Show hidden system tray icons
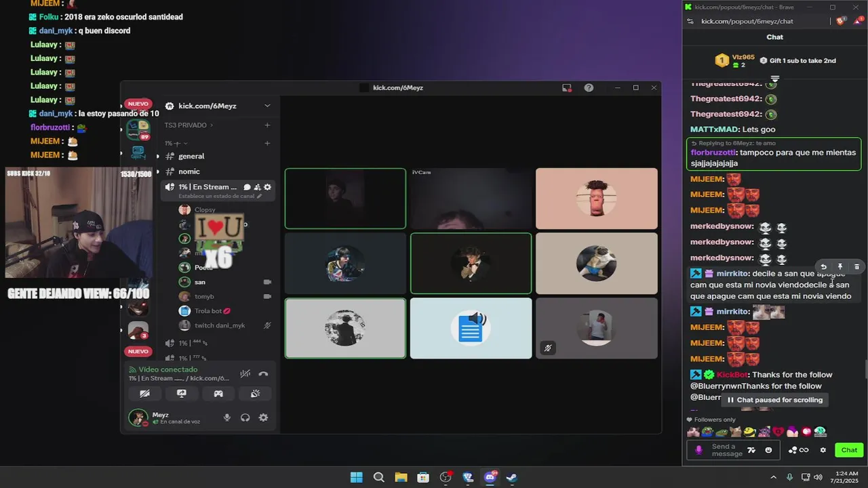868x488 pixels. point(773,477)
